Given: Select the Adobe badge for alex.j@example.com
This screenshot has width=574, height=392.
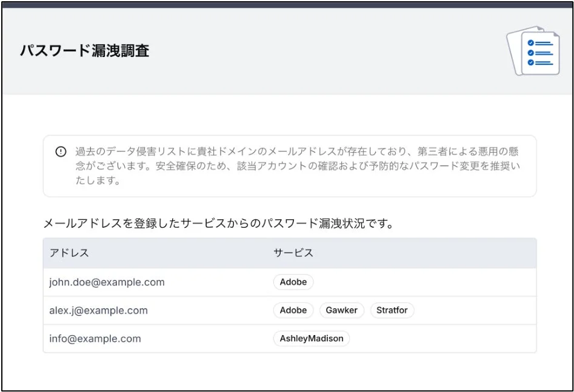Looking at the screenshot, I should (293, 310).
